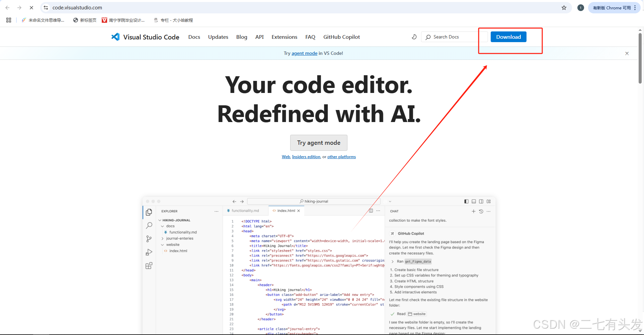Open the FAQ menu item
The height and width of the screenshot is (335, 644).
click(310, 37)
